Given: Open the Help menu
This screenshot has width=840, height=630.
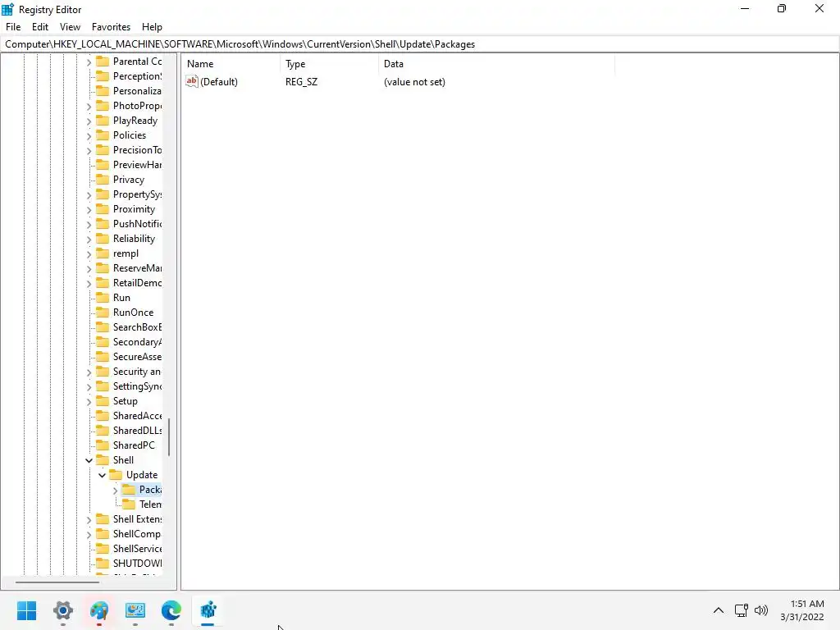Looking at the screenshot, I should coord(152,27).
